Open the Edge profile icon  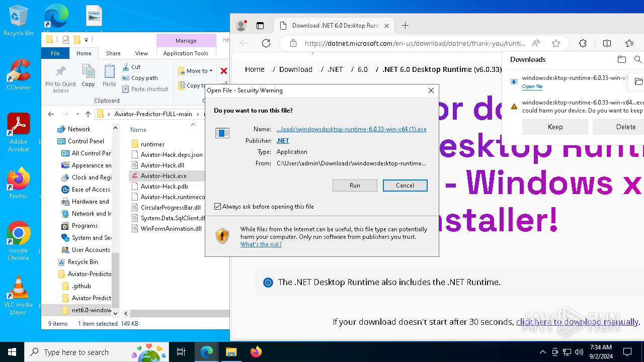(x=242, y=25)
